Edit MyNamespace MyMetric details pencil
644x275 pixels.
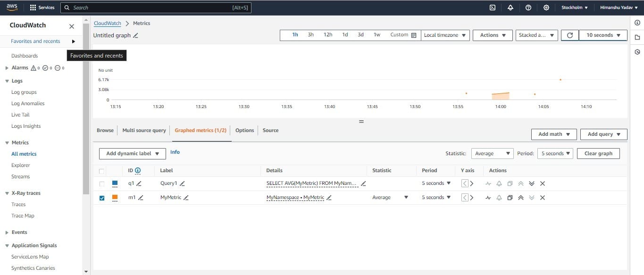click(x=329, y=198)
